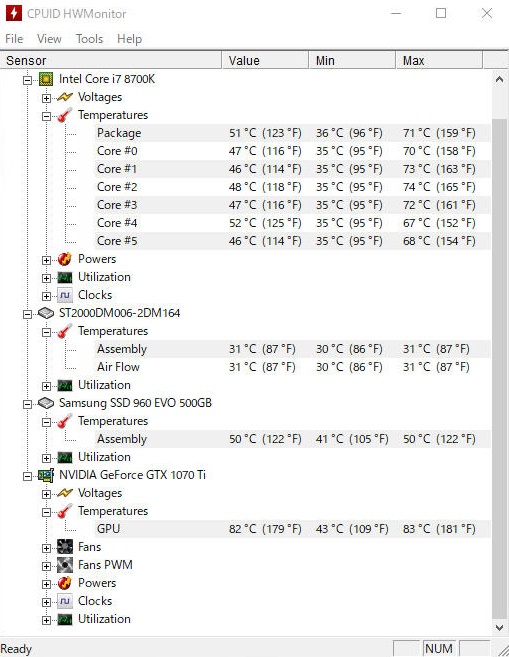Click the Intel Core i7 8700K CPU icon
Image resolution: width=509 pixels, height=657 pixels.
(x=46, y=79)
